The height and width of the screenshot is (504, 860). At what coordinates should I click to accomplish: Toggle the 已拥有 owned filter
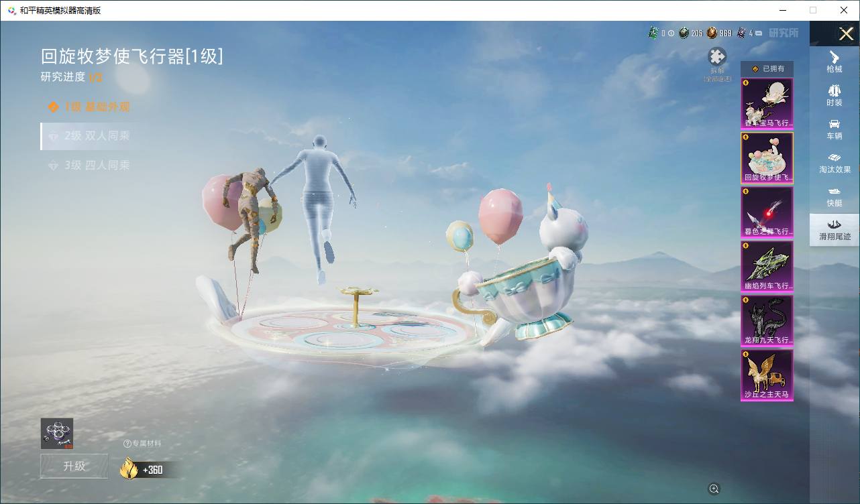[767, 69]
